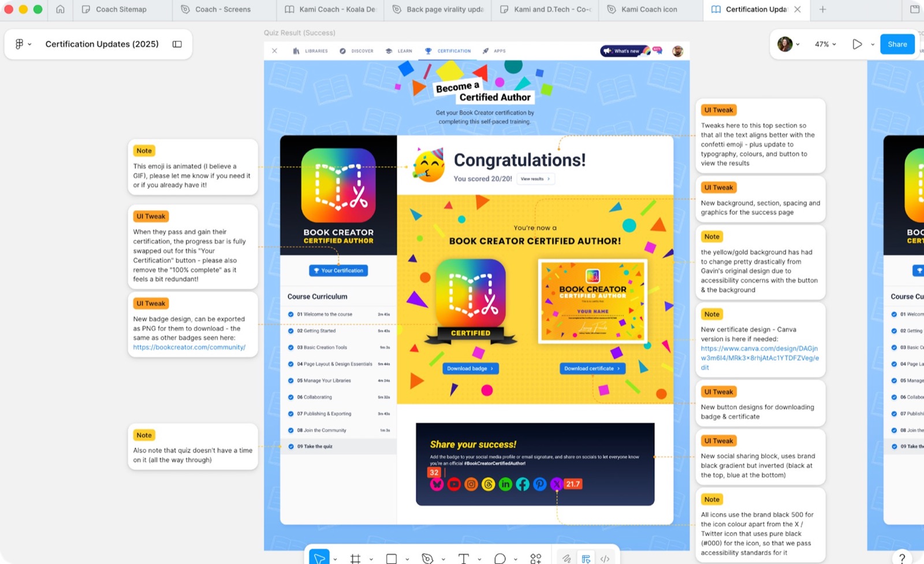Click the Instagram icon in share block
The height and width of the screenshot is (564, 924).
[471, 484]
